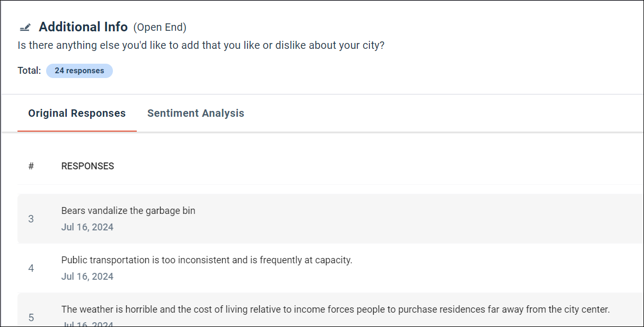Click row number 3
The image size is (644, 327).
coord(31,219)
